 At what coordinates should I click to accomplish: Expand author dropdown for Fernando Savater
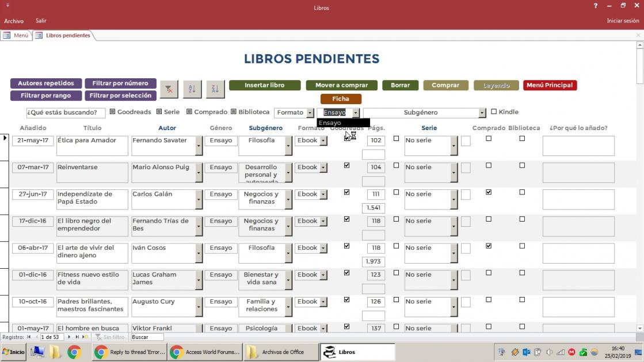tap(199, 146)
